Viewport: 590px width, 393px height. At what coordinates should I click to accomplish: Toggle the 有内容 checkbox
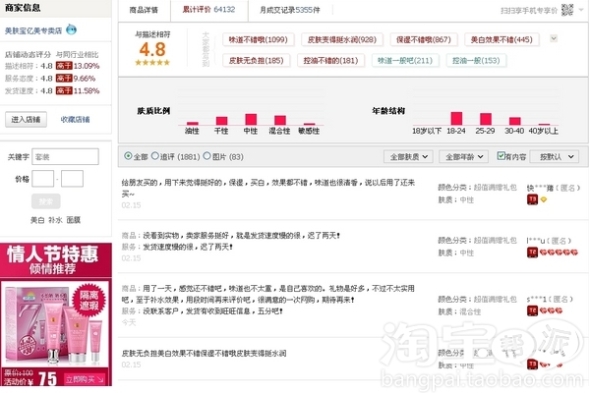click(x=500, y=155)
